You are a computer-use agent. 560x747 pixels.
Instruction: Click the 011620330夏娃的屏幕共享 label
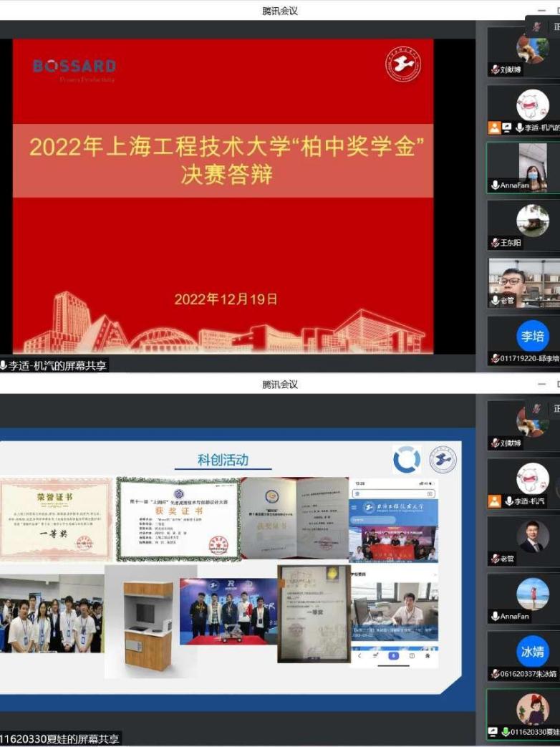[60, 738]
